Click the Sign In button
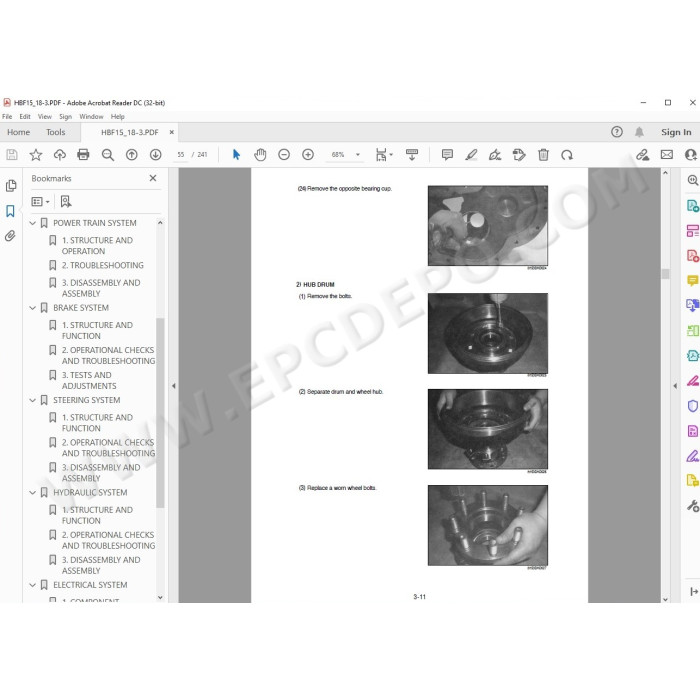 click(x=676, y=132)
